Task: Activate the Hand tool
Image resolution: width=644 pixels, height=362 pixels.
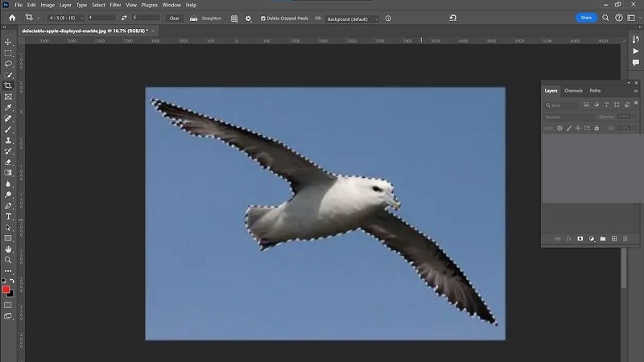Action: pyautogui.click(x=8, y=249)
